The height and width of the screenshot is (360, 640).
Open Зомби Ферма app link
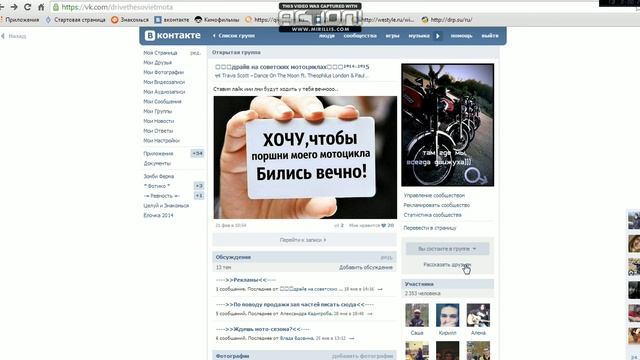[159, 176]
